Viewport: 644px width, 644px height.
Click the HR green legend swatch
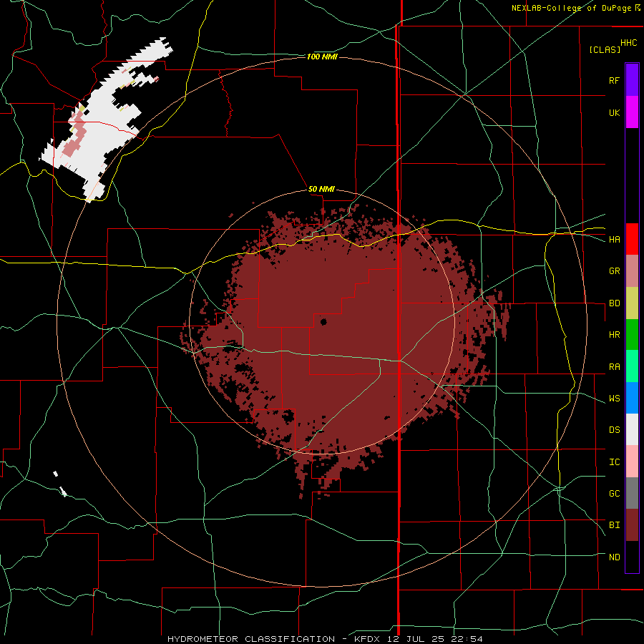[632, 335]
